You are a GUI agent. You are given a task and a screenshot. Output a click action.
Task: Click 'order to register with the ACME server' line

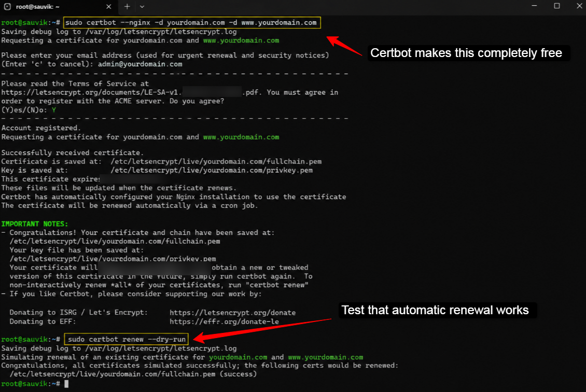click(113, 101)
